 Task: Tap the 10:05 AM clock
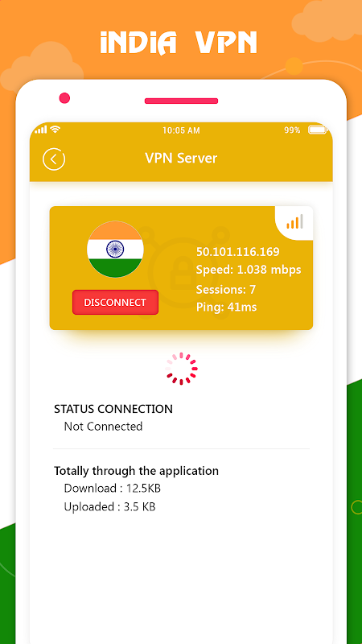182,130
